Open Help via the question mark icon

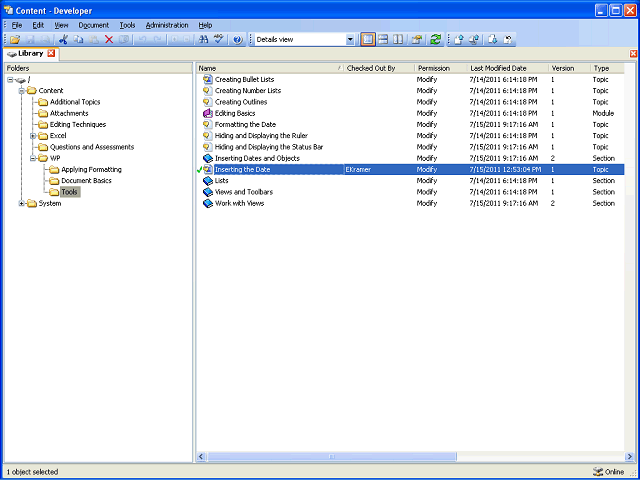[x=238, y=40]
